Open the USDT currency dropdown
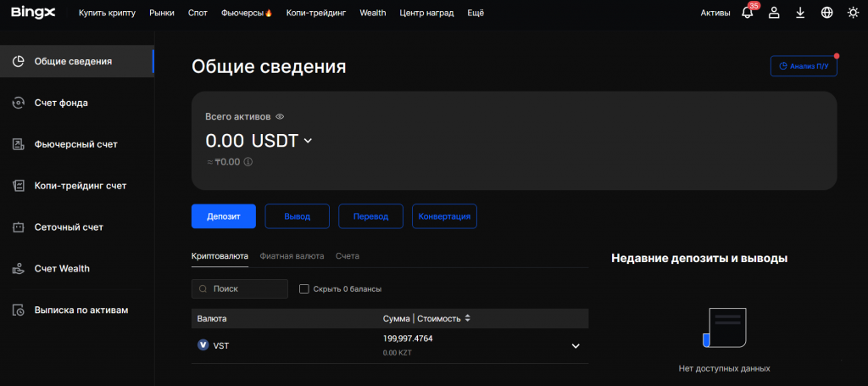 pos(308,141)
